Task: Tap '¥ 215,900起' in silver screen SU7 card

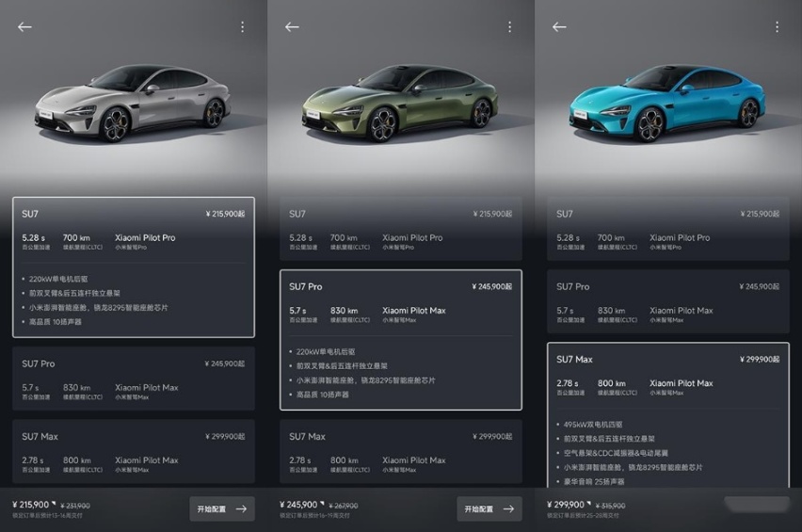Action: coord(225,214)
